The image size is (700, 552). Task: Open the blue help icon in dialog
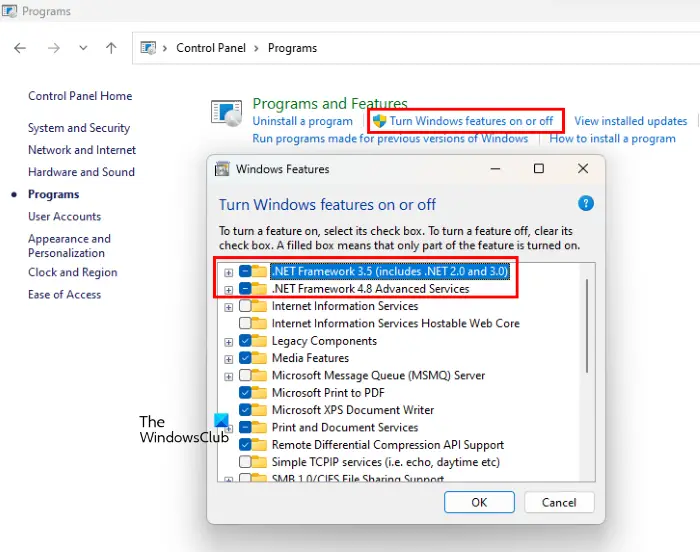pos(586,204)
